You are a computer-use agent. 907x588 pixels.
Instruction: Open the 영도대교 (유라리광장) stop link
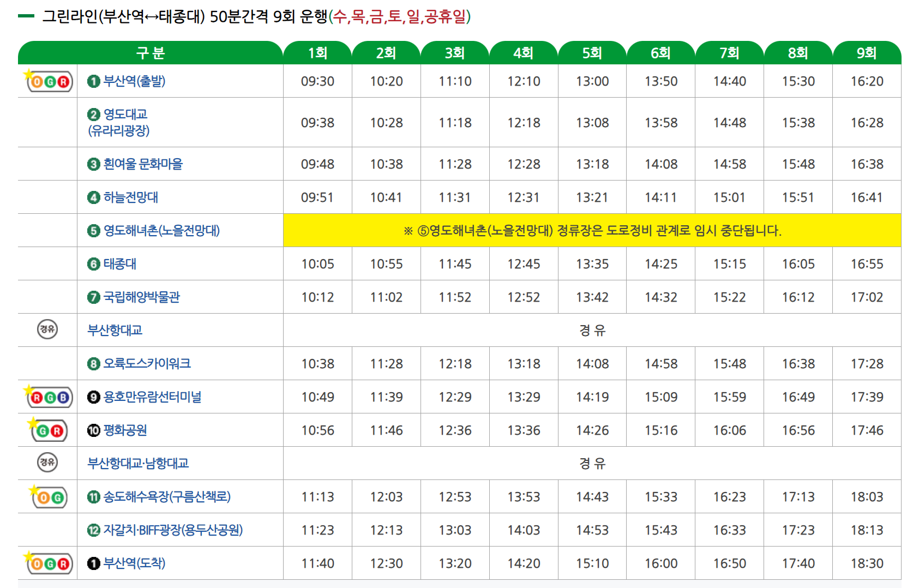pos(118,122)
